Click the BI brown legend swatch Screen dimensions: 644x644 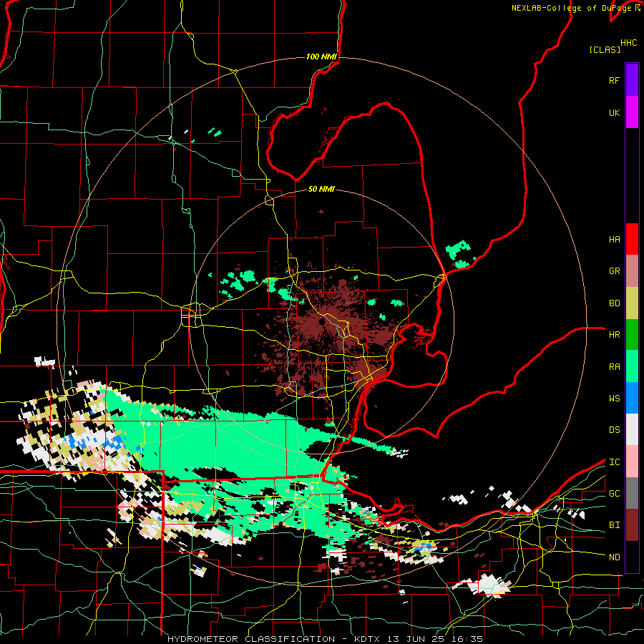(632, 525)
